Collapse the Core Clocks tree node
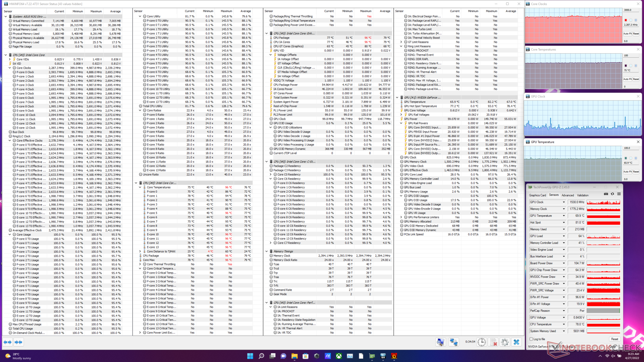 click(10, 68)
